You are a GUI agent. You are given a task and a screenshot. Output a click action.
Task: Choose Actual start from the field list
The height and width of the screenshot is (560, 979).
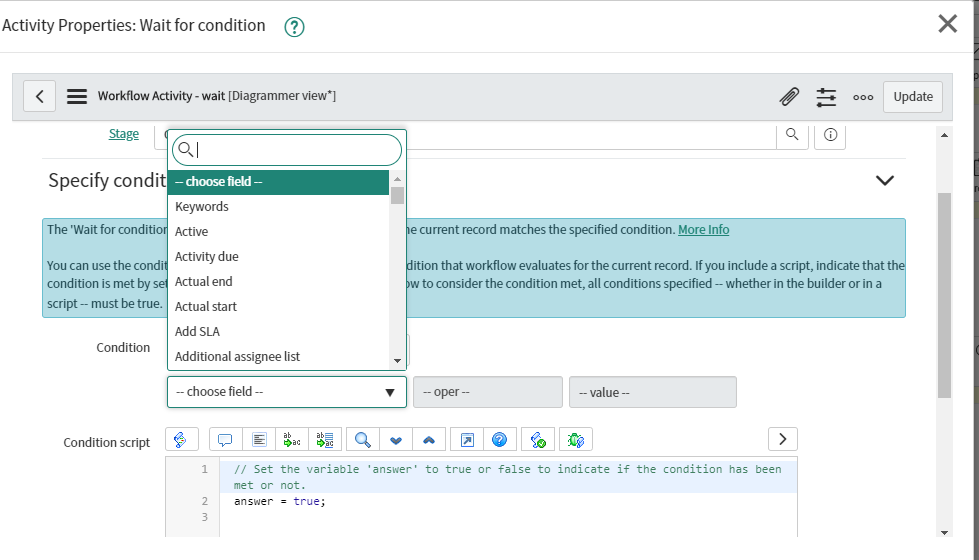click(x=278, y=307)
